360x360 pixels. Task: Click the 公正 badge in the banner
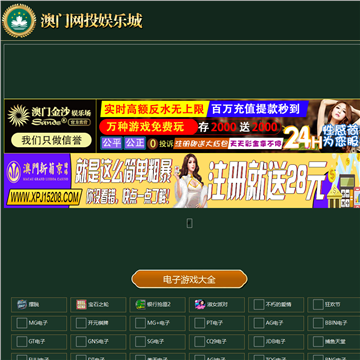[135, 143]
